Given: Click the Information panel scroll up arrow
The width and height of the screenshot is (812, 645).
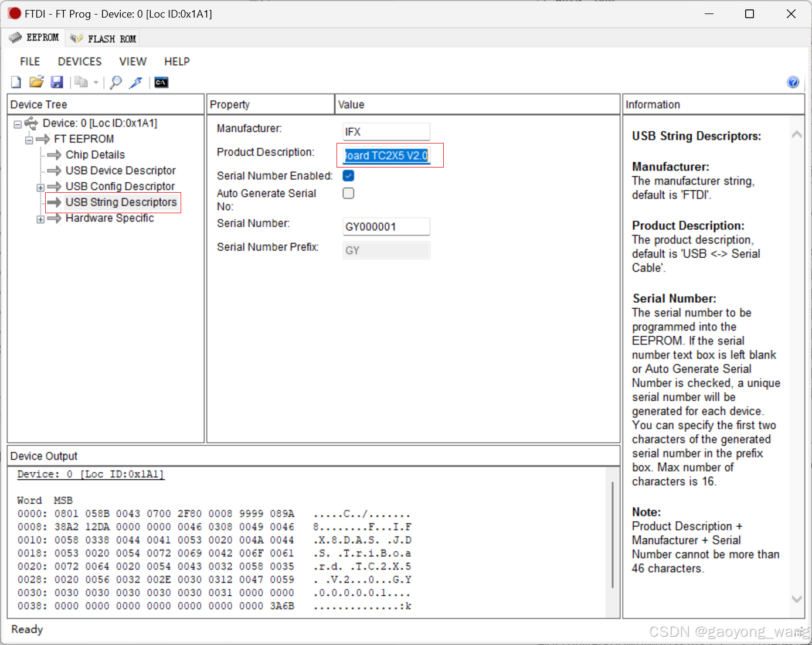Looking at the screenshot, I should (797, 135).
